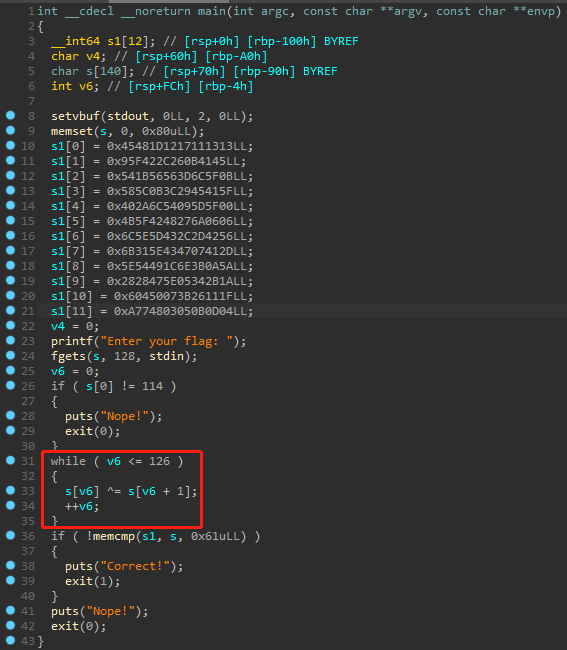Click exit(0) on line 42
The height and width of the screenshot is (650, 567).
coord(78,626)
